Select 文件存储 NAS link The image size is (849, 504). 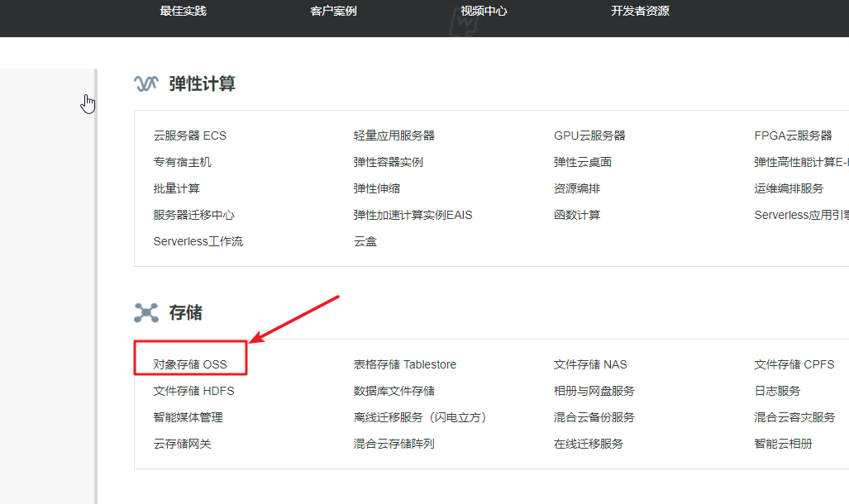point(591,365)
